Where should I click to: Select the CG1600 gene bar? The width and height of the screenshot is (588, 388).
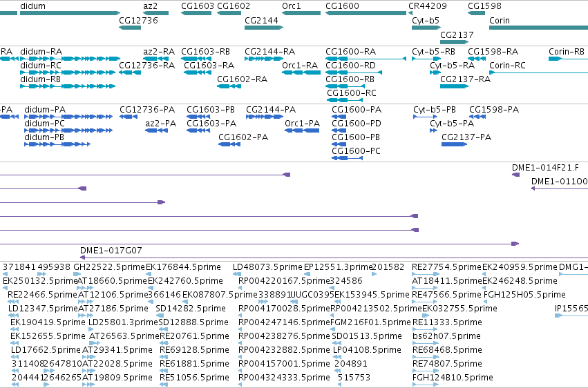pyautogui.click(x=366, y=13)
